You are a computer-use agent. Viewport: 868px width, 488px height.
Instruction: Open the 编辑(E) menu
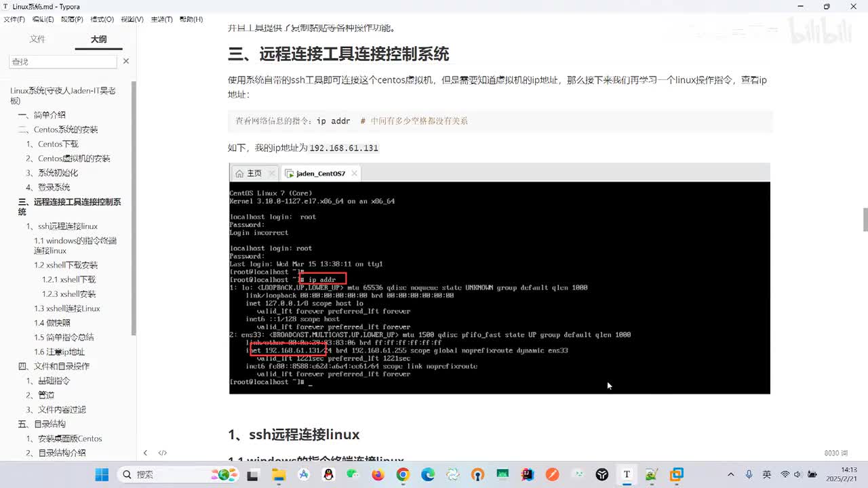pyautogui.click(x=43, y=19)
